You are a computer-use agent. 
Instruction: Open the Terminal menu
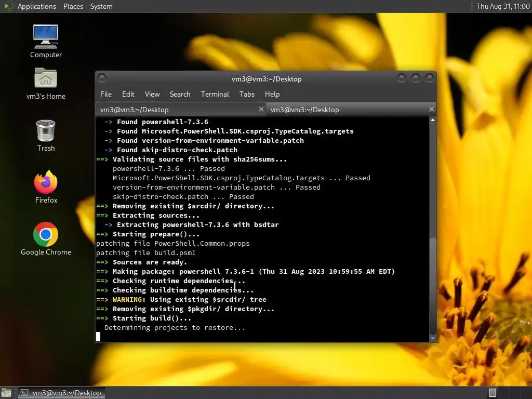(x=215, y=95)
